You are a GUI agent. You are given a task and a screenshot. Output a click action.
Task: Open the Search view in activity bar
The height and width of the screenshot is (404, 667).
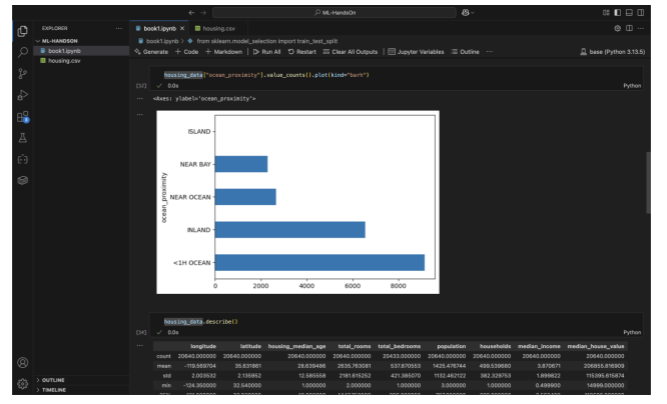pyautogui.click(x=23, y=52)
